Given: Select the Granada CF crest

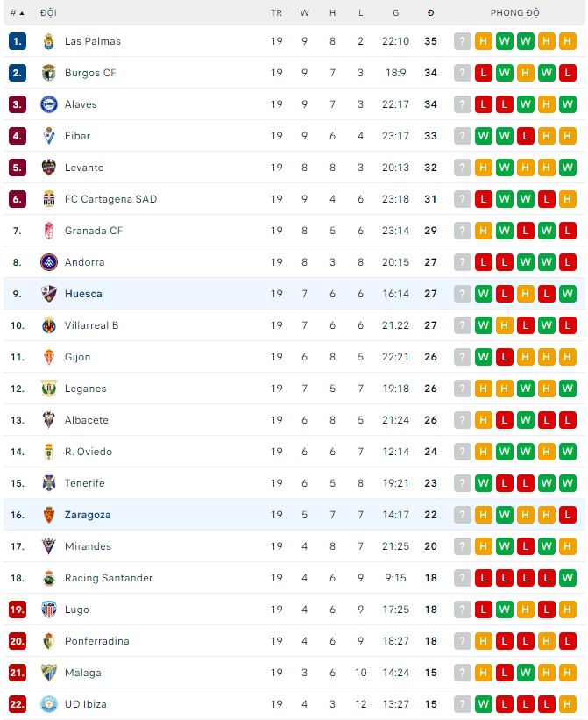Looking at the screenshot, I should coord(48,231).
